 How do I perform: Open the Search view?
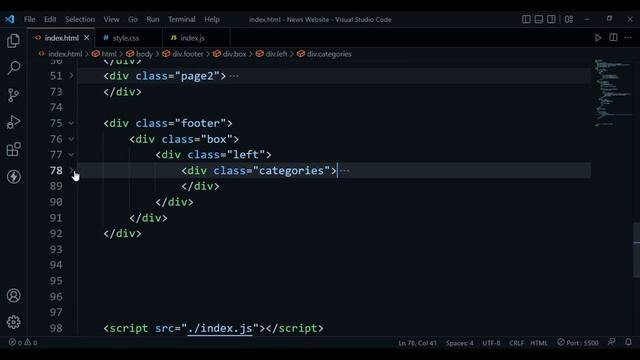13,68
